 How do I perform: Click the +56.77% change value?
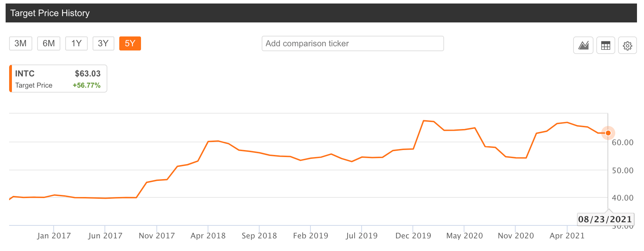click(x=86, y=85)
